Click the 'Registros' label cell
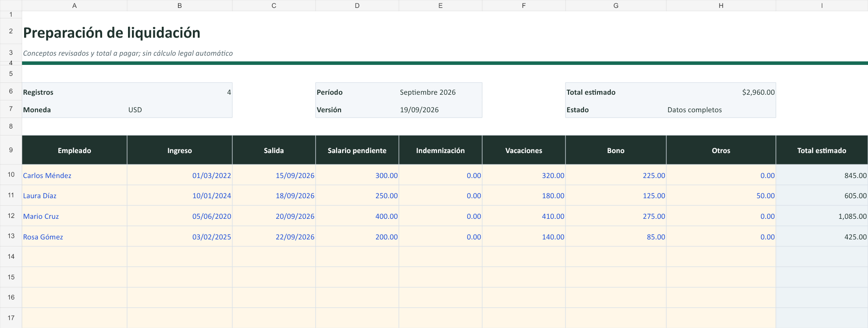 click(x=75, y=92)
